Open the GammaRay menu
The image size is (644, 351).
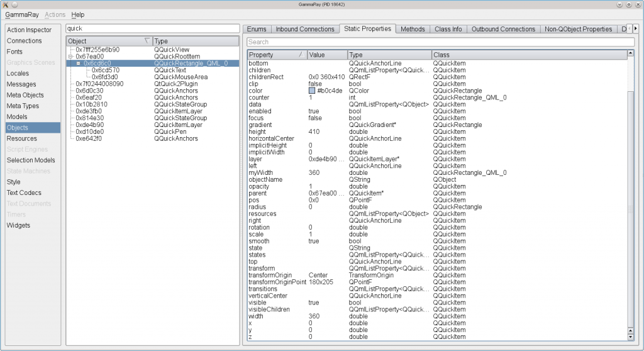22,15
